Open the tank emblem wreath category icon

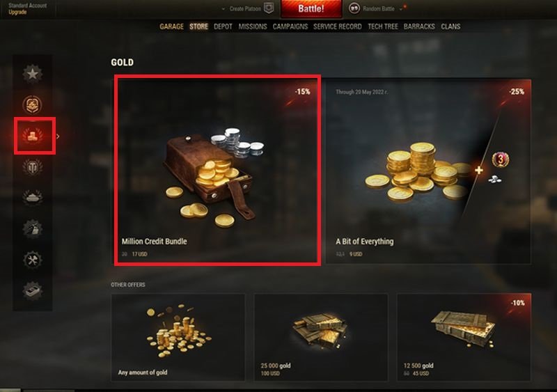point(33,166)
